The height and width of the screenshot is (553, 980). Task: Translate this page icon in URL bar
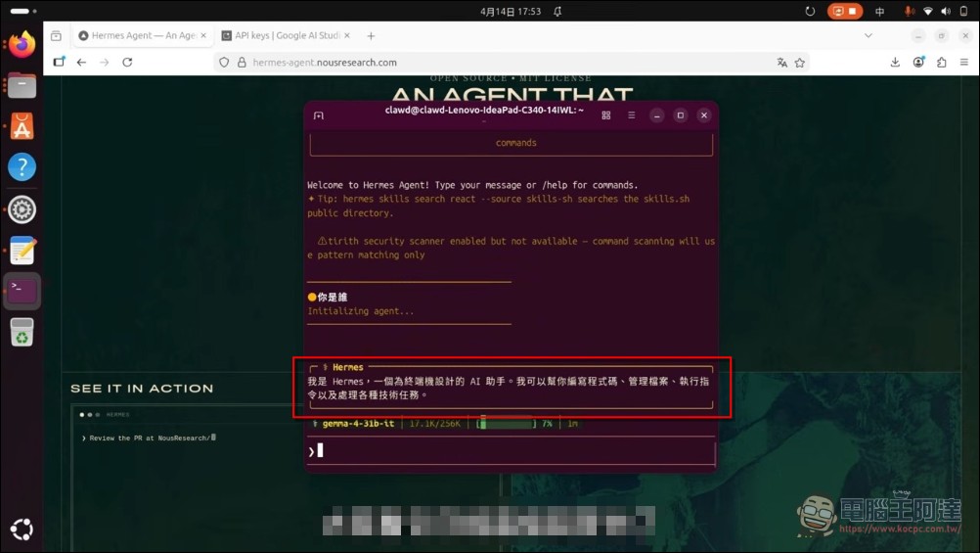(781, 63)
